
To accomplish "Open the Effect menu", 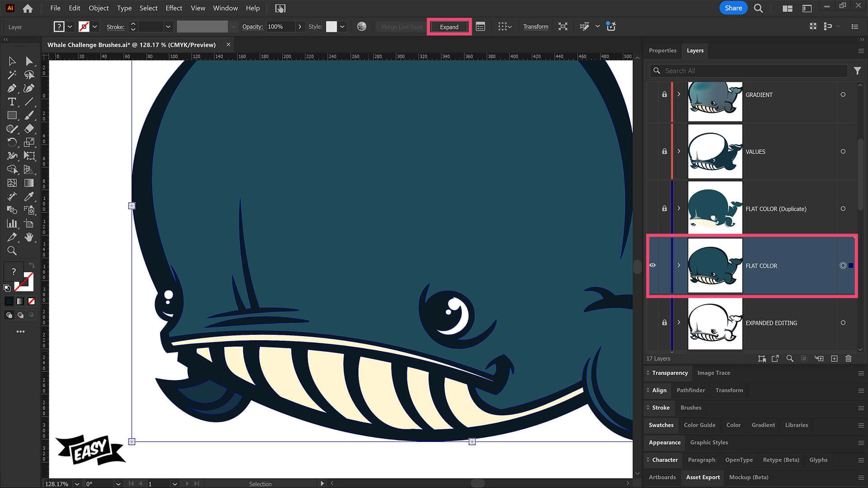I will [174, 8].
